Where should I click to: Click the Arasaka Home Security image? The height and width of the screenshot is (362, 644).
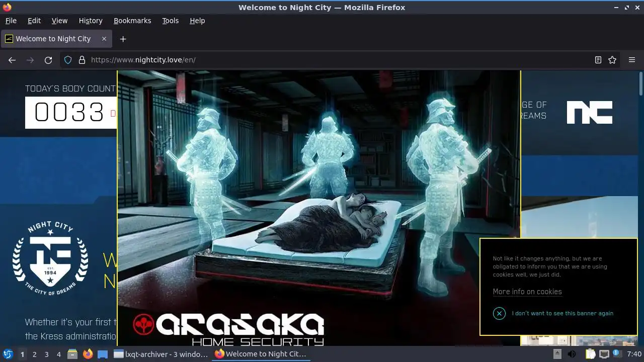(319, 208)
